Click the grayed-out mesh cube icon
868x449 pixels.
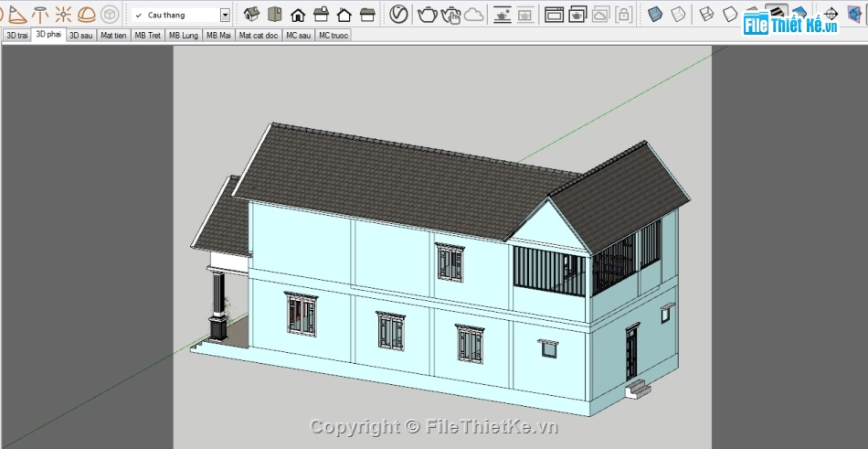click(x=110, y=15)
